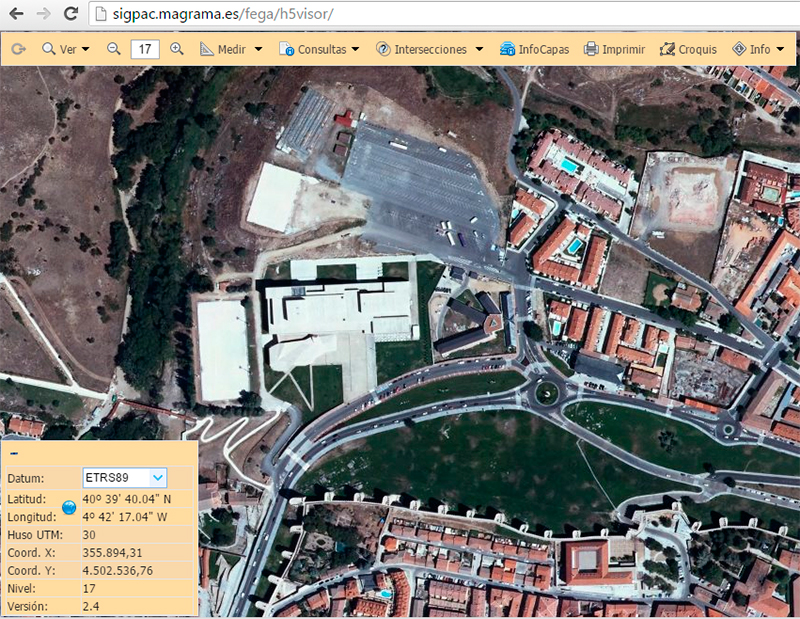Open the Intersecciones menu
Image resolution: width=800 pixels, height=619 pixels.
(429, 49)
